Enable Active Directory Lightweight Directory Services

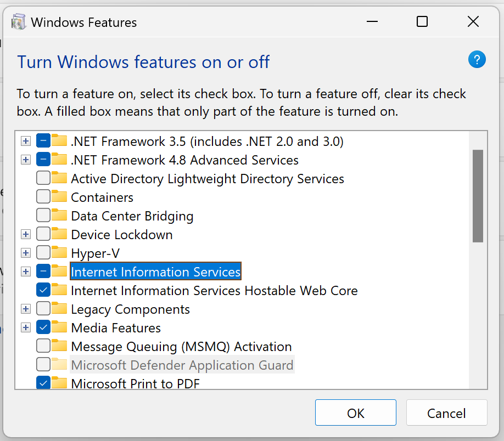pyautogui.click(x=43, y=178)
